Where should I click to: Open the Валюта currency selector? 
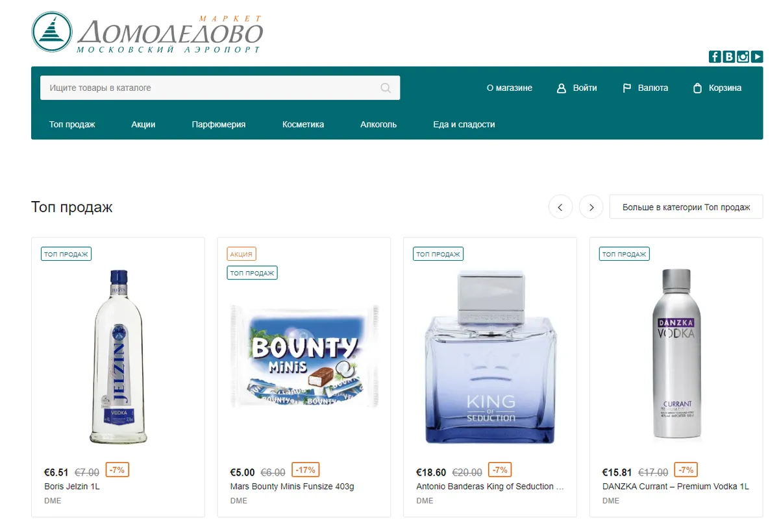pos(645,88)
